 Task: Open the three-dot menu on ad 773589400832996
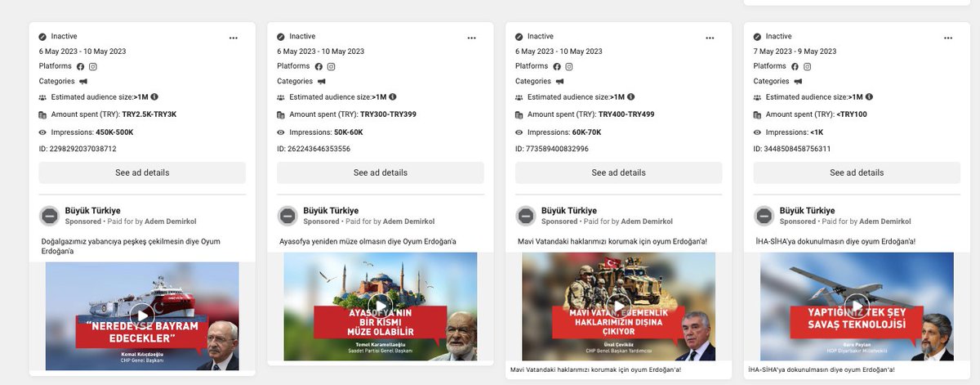point(710,38)
